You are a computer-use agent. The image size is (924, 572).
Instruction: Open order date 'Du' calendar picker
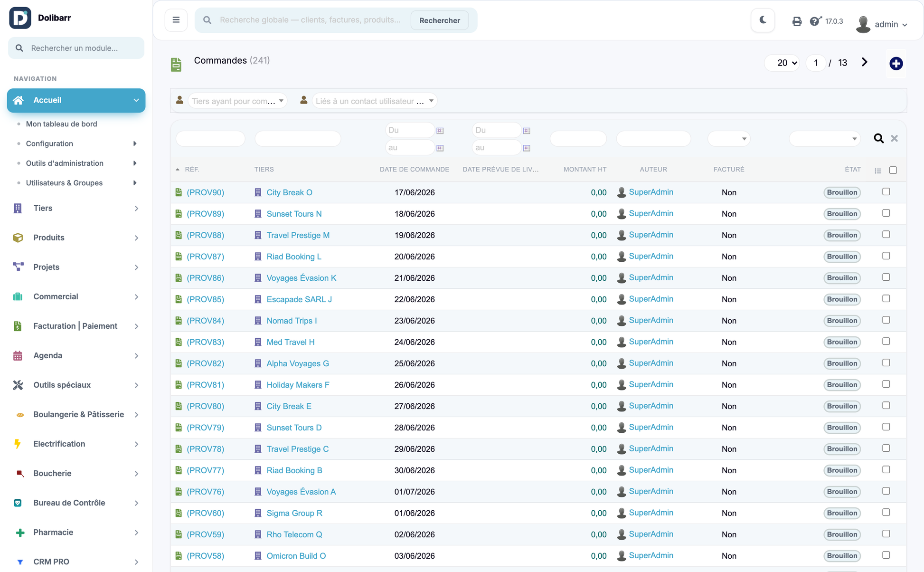(x=440, y=131)
